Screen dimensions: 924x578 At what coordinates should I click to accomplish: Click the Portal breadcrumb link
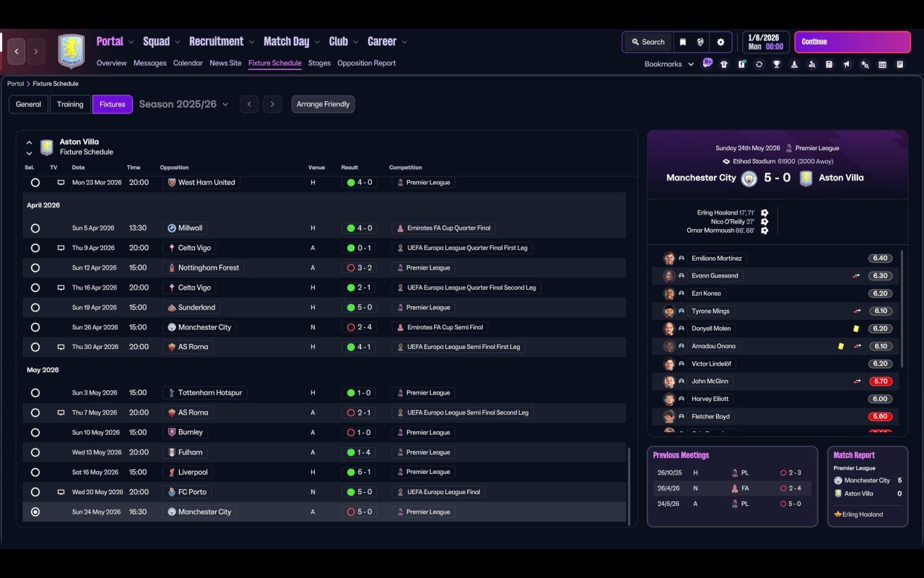15,84
